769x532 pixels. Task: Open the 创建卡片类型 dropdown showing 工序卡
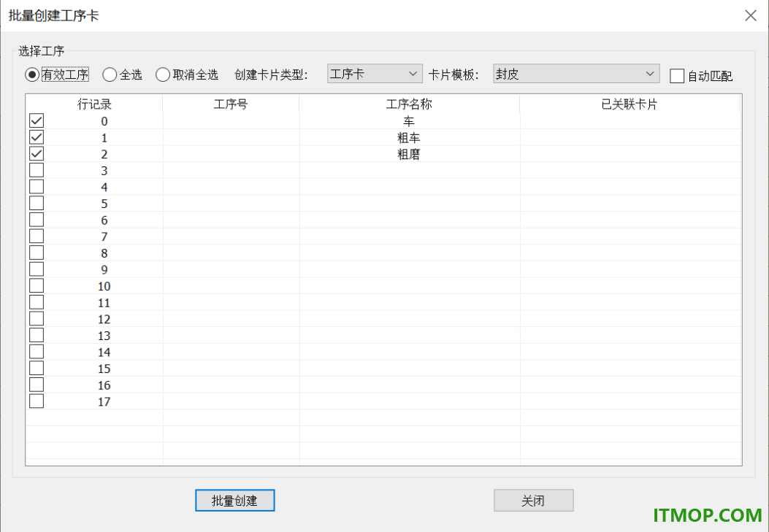[x=375, y=74]
